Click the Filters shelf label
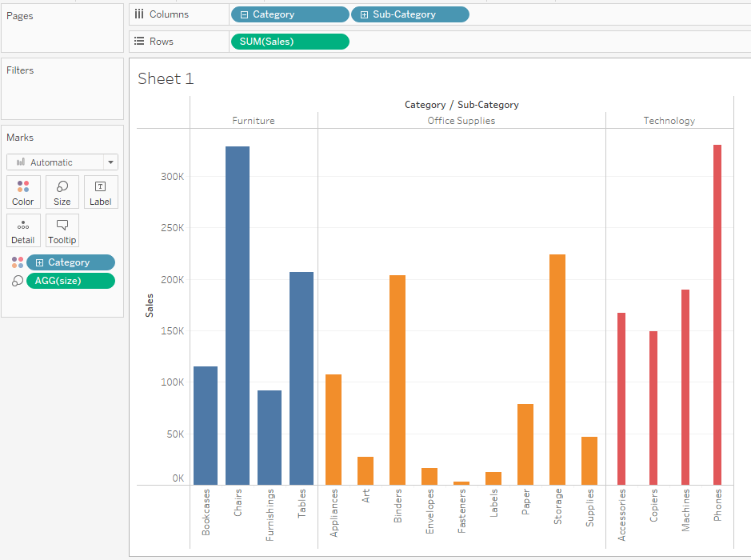The image size is (751, 560). (20, 70)
